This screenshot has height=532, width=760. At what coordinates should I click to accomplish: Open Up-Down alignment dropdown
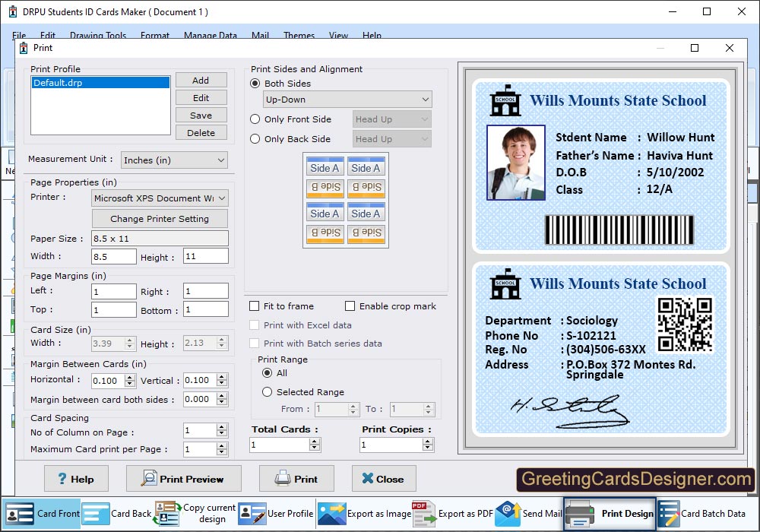[x=347, y=100]
